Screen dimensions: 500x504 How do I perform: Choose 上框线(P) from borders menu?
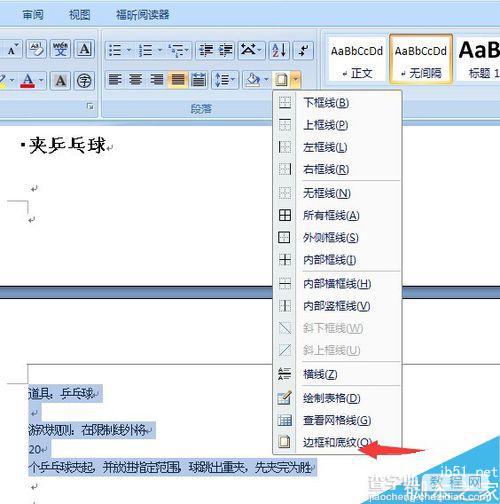pyautogui.click(x=337, y=125)
